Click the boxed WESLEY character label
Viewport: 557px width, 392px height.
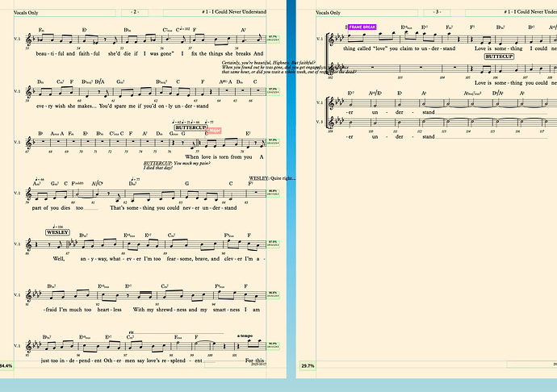coord(57,232)
